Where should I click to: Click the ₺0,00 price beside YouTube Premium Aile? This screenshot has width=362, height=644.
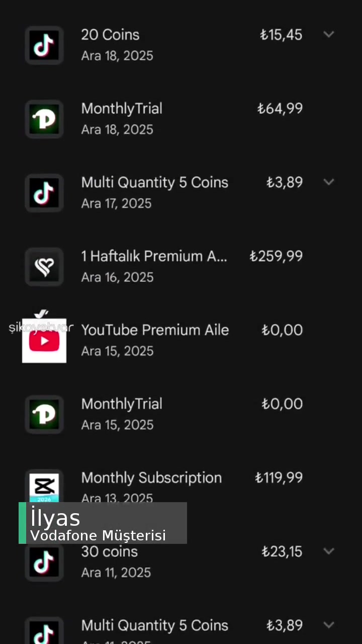282,330
